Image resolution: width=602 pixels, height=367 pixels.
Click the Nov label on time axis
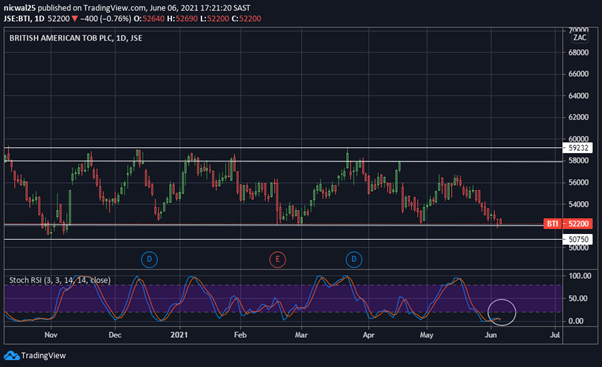(x=51, y=335)
